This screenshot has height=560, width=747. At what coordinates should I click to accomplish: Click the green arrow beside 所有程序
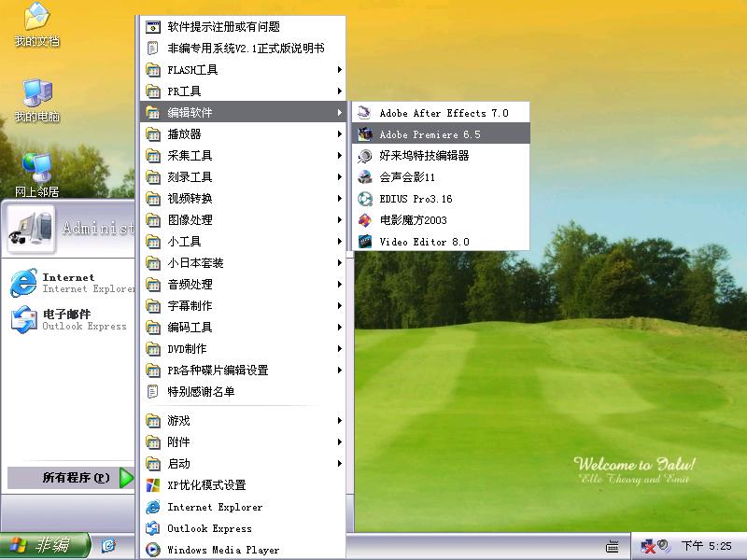pos(126,478)
